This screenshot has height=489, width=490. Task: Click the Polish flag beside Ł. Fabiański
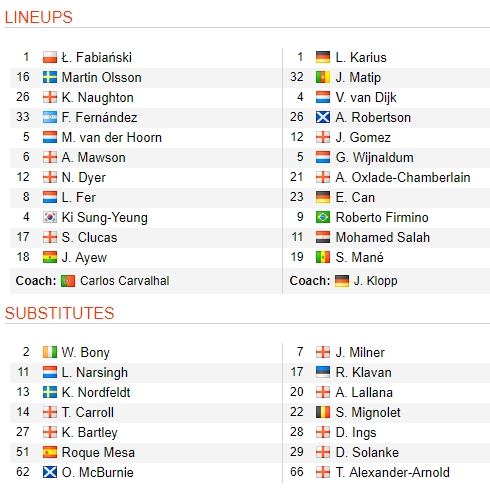click(x=50, y=57)
